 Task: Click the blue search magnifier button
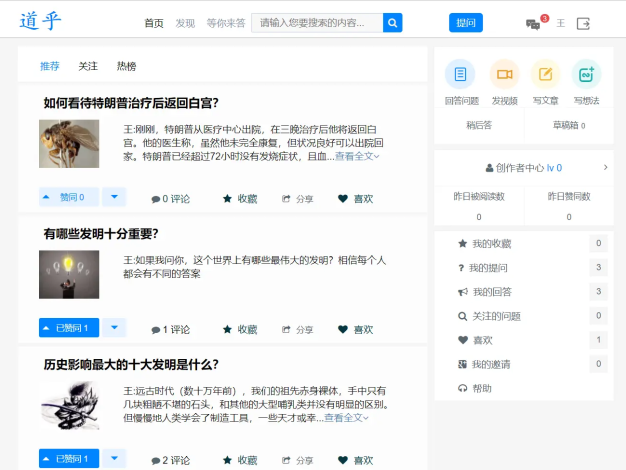(x=392, y=23)
